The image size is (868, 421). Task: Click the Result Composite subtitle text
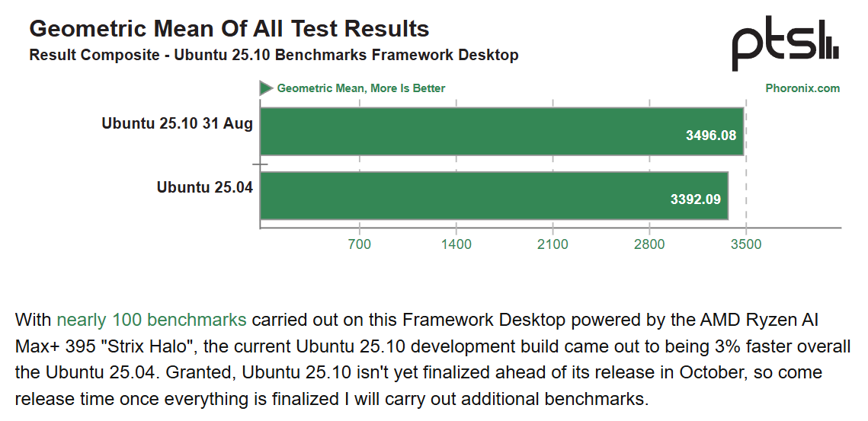[x=274, y=55]
